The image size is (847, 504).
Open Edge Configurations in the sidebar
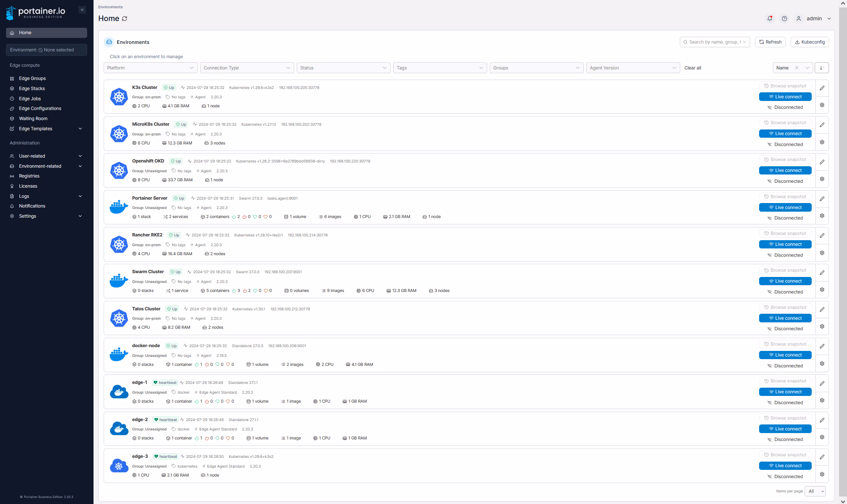(46, 108)
